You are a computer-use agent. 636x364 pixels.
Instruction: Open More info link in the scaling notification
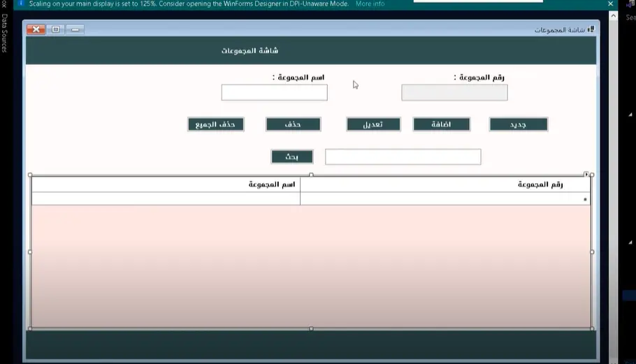click(370, 3)
